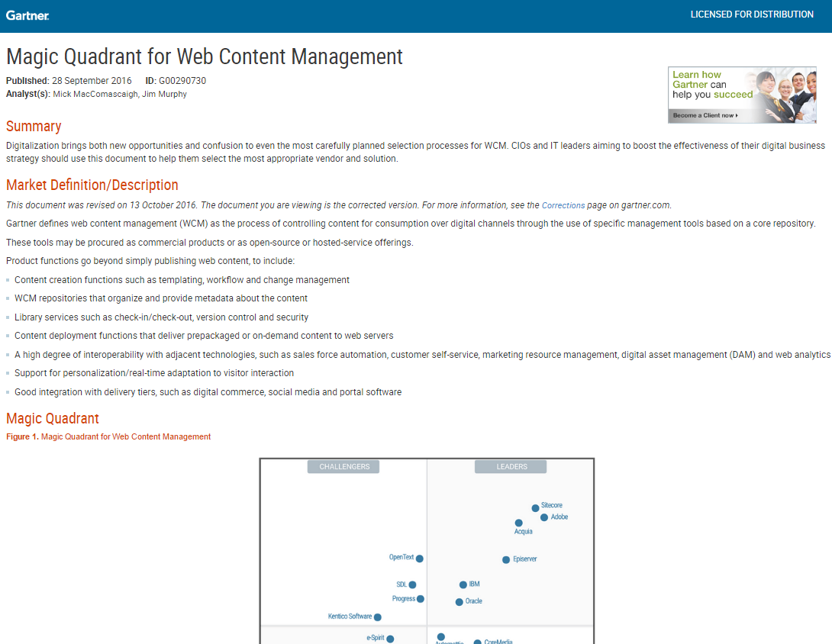
Task: Click bullet 'Content creation functions such as templating'
Action: tap(182, 280)
